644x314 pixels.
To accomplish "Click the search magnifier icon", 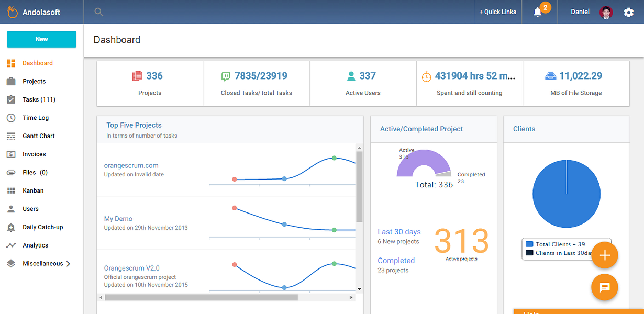I will [98, 12].
